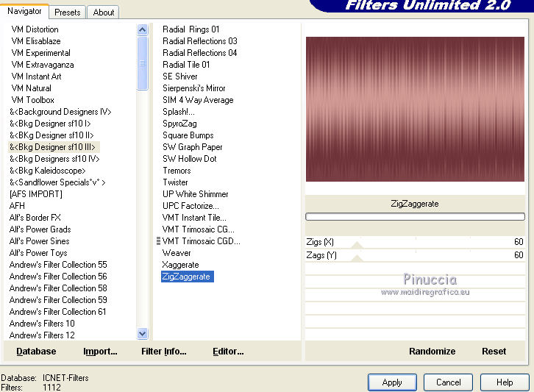Choose Radial Tile 01 filter

(x=186, y=65)
